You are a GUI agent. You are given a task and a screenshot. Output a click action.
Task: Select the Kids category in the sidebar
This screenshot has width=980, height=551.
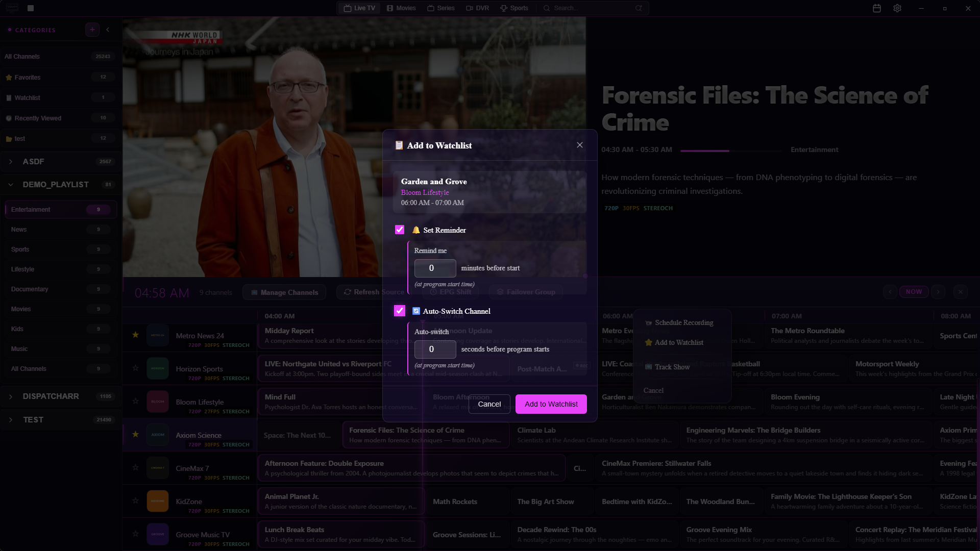pos(61,329)
